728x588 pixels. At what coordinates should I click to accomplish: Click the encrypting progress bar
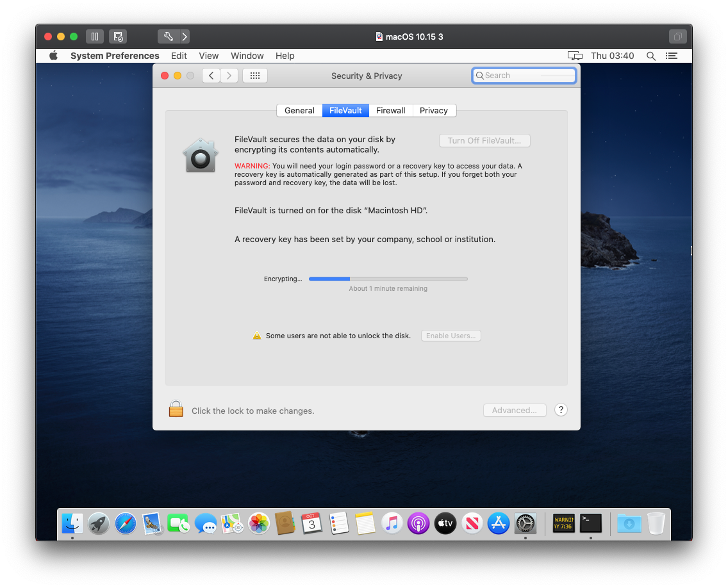coord(388,279)
